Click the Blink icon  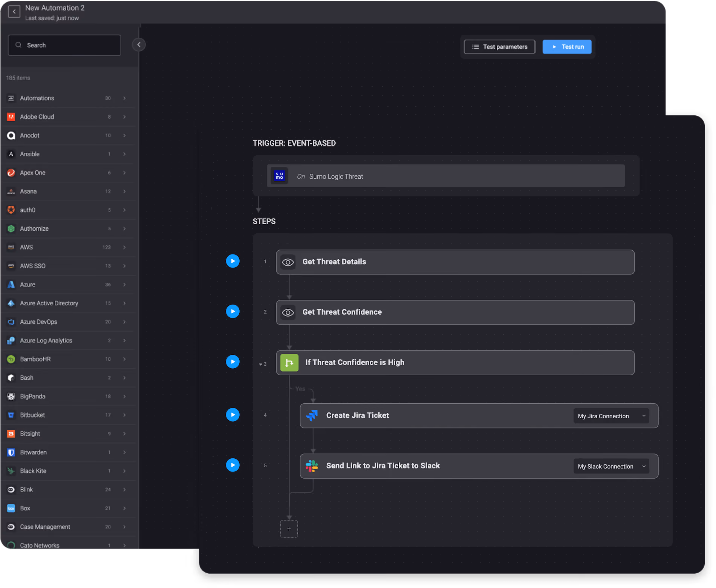11,490
